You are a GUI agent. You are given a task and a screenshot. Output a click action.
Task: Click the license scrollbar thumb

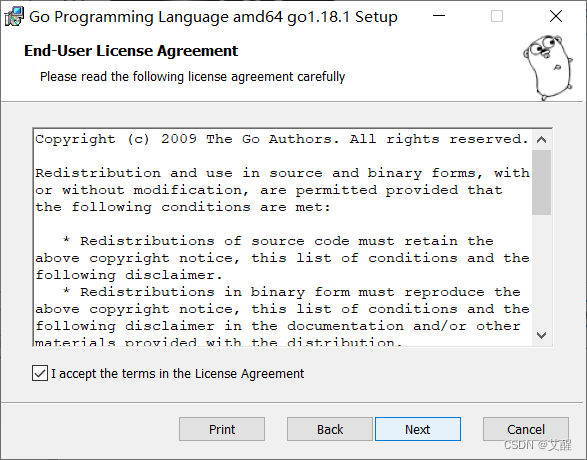pos(541,182)
